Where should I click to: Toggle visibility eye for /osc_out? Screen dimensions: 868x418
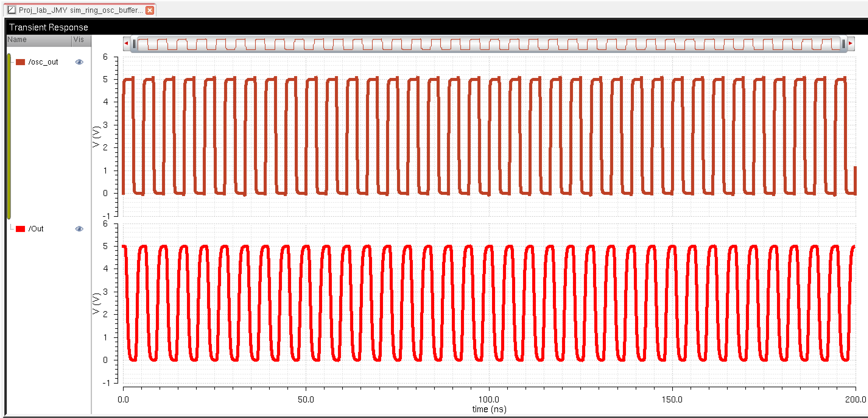(x=79, y=62)
